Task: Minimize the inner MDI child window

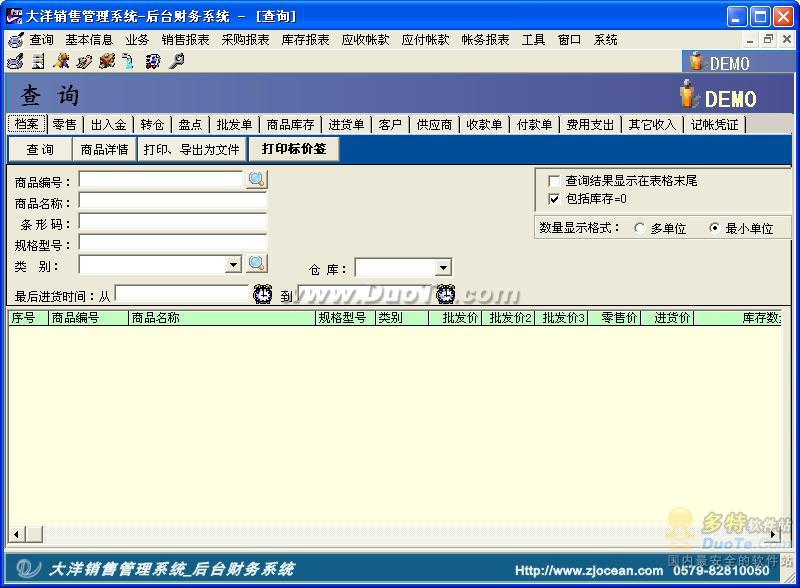Action: pyautogui.click(x=749, y=39)
